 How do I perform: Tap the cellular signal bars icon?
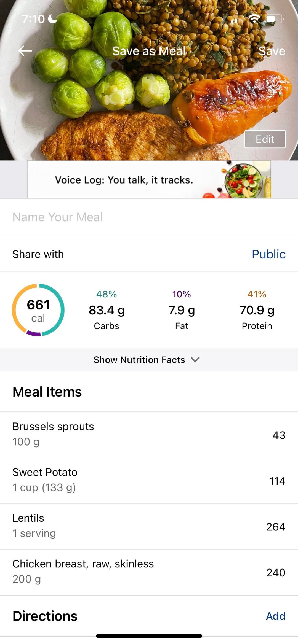click(x=234, y=20)
